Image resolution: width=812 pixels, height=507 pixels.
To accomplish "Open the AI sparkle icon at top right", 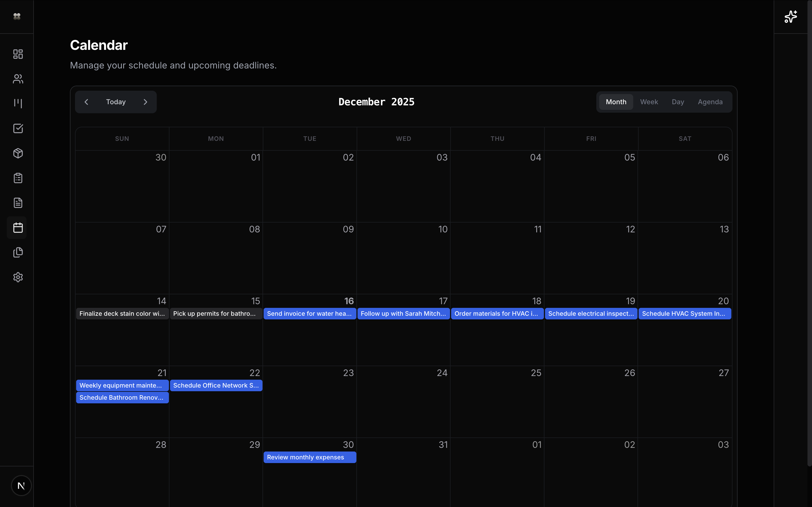I will coord(791,16).
